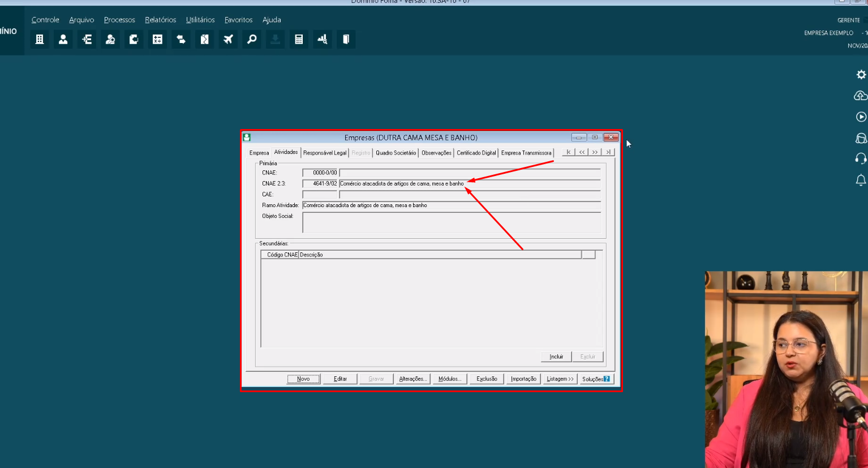This screenshot has width=868, height=468.
Task: Click the Descrição column header
Action: click(440, 255)
